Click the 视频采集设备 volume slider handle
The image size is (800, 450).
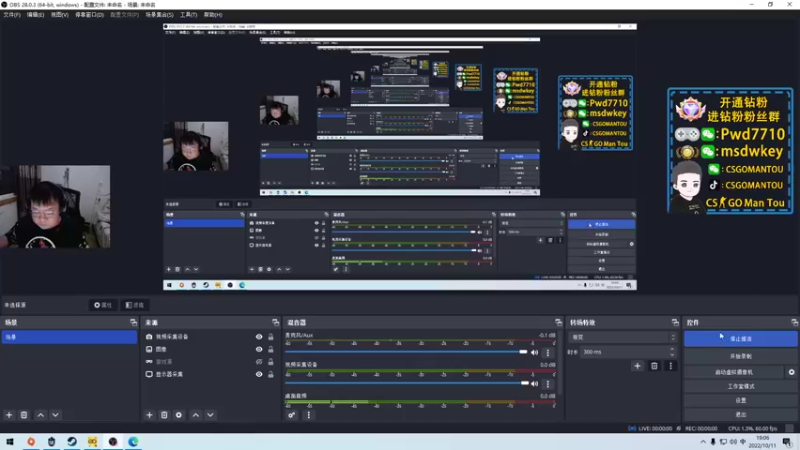pyautogui.click(x=524, y=383)
